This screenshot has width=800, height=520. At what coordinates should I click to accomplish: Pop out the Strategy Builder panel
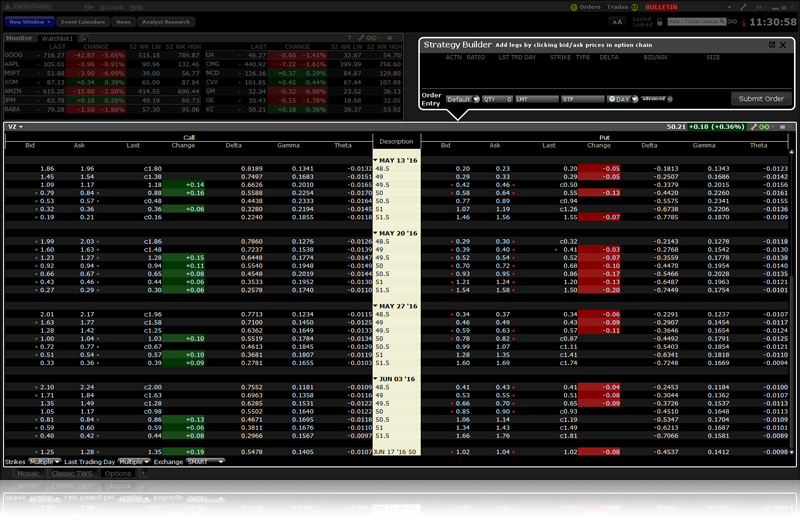click(772, 45)
